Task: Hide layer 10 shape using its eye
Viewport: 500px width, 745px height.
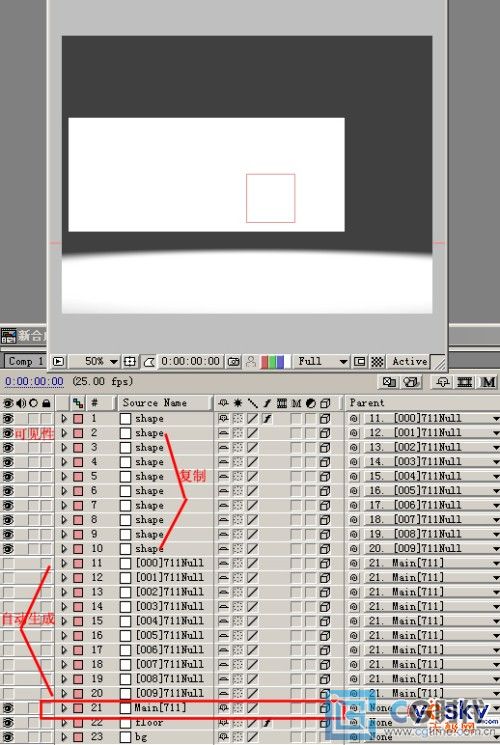Action: (8, 549)
